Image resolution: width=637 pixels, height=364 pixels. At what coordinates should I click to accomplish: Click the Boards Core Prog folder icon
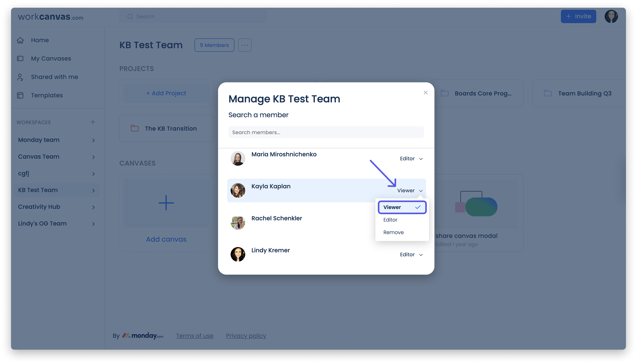[444, 93]
